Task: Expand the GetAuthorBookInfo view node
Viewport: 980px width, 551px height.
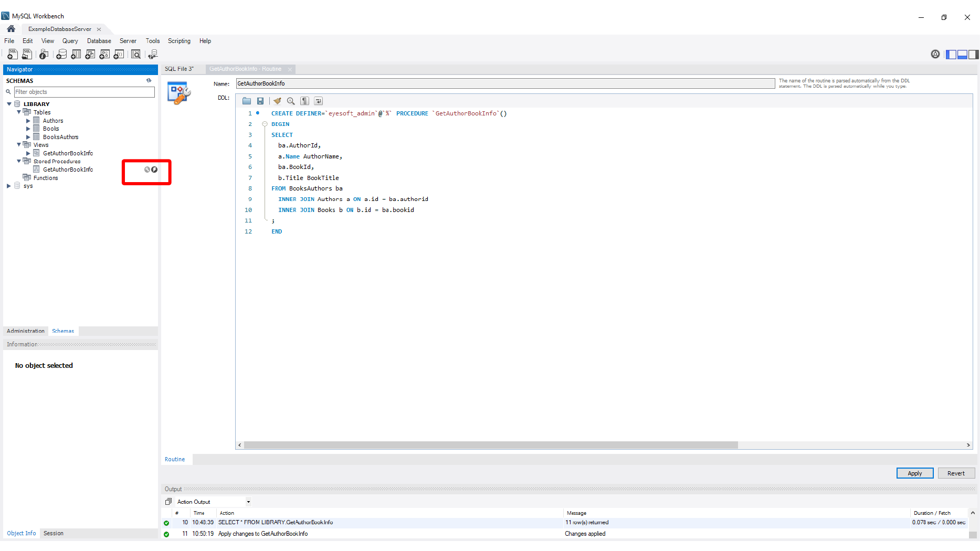Action: pos(28,153)
